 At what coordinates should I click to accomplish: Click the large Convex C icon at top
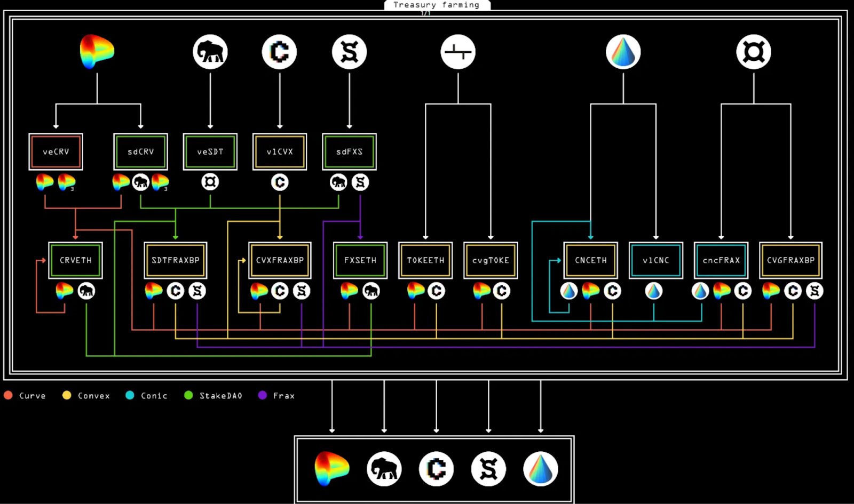(x=280, y=52)
